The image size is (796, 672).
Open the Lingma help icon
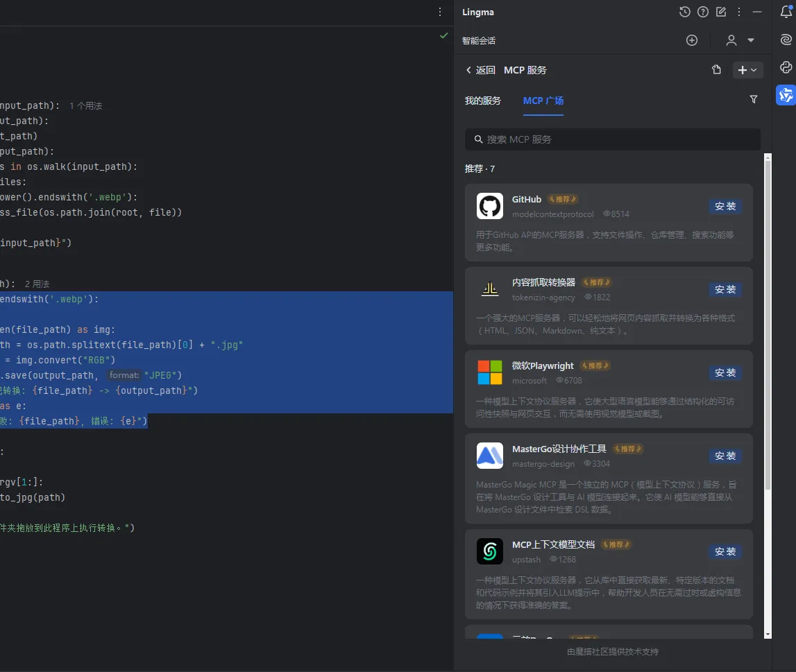point(702,12)
